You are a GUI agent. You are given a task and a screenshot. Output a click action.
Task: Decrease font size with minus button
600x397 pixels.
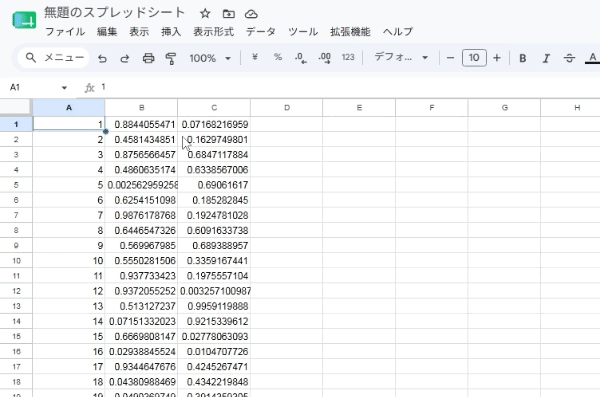pyautogui.click(x=450, y=58)
